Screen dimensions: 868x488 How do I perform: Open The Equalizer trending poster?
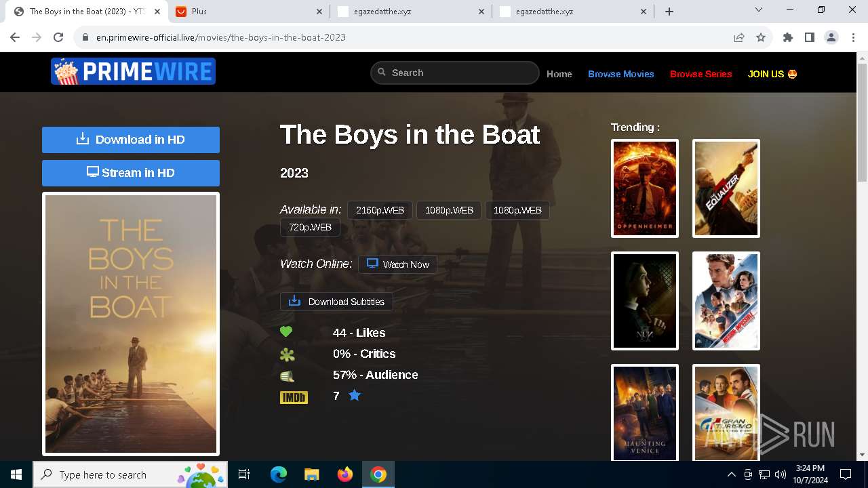[726, 188]
